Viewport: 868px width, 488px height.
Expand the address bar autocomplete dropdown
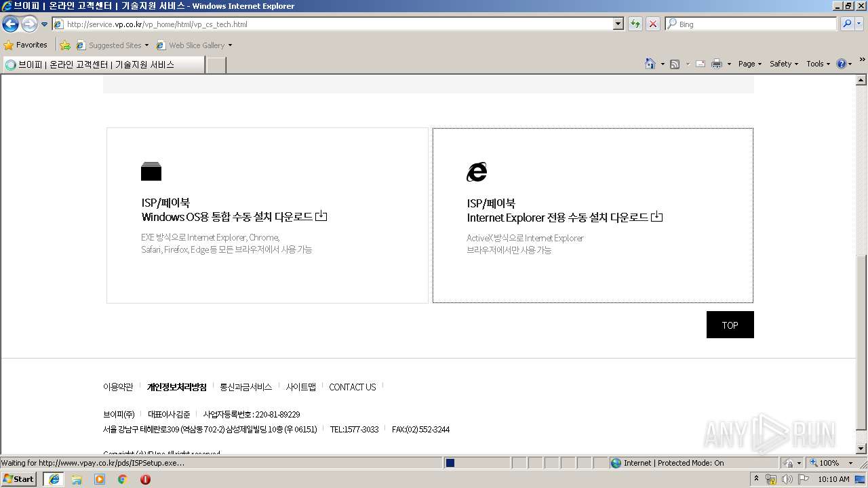[x=618, y=24]
